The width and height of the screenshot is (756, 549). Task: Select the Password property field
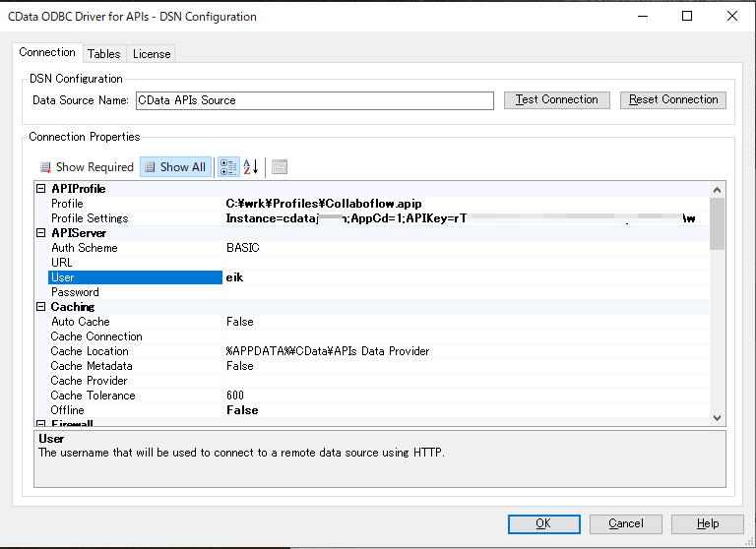(x=466, y=292)
